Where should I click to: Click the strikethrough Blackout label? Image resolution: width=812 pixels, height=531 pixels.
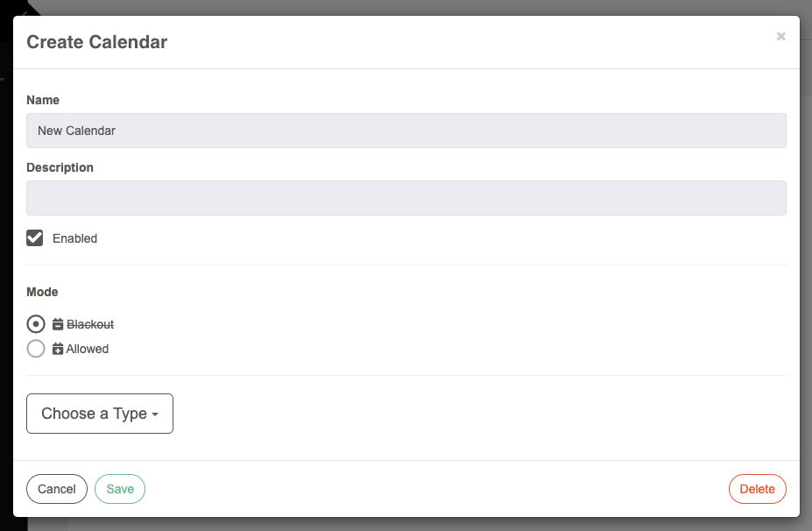pos(90,324)
